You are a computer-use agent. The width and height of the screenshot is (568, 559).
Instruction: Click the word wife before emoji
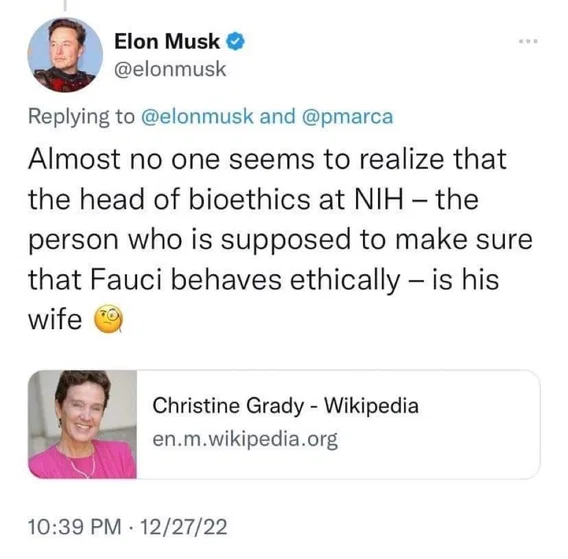pyautogui.click(x=55, y=320)
